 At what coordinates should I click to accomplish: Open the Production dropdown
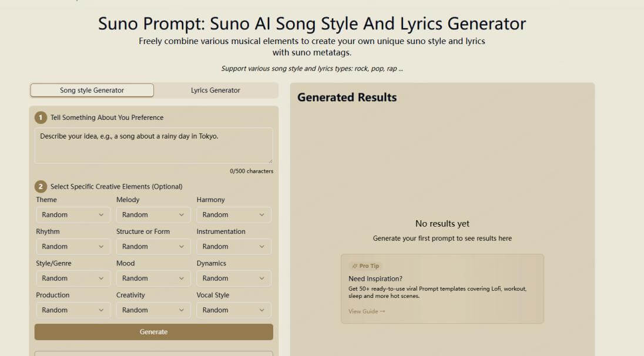click(x=73, y=310)
